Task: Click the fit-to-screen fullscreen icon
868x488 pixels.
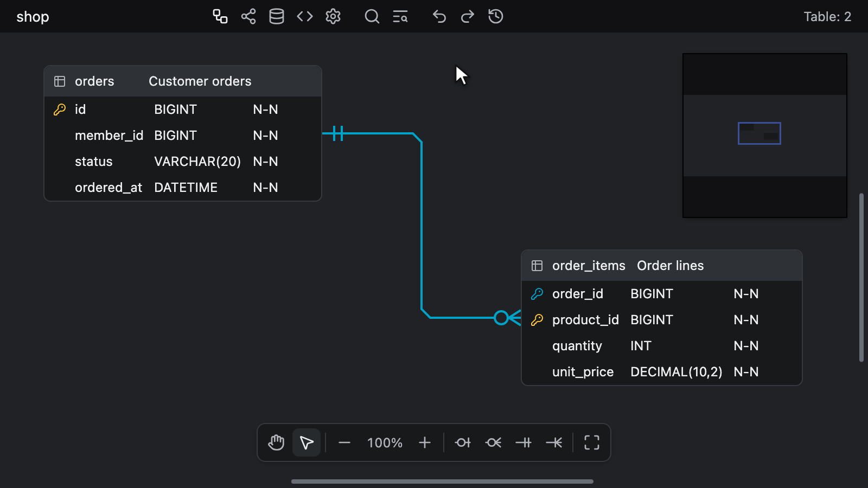Action: tap(592, 442)
